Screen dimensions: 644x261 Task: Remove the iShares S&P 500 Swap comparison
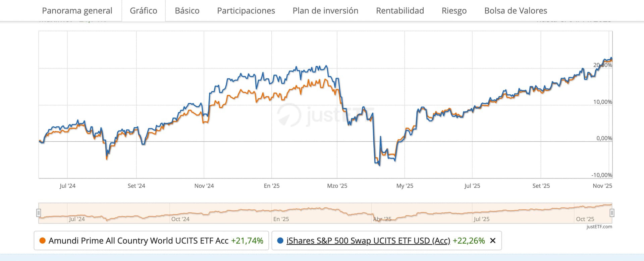[493, 241]
